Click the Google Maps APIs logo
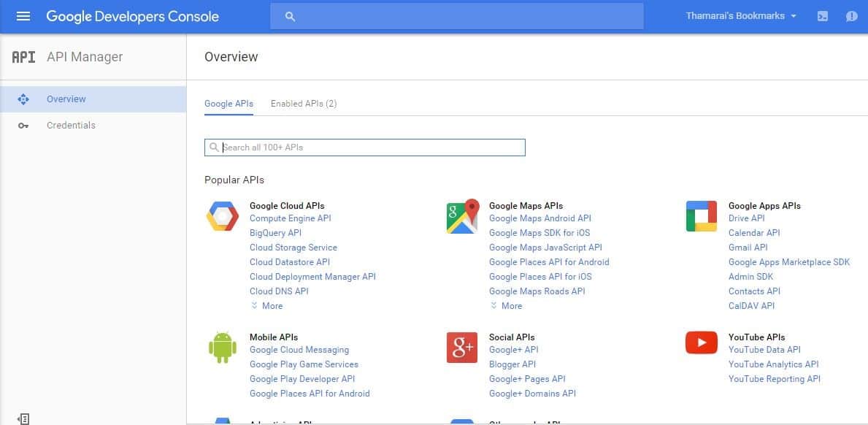Viewport: 868px width, 425px height. (463, 216)
